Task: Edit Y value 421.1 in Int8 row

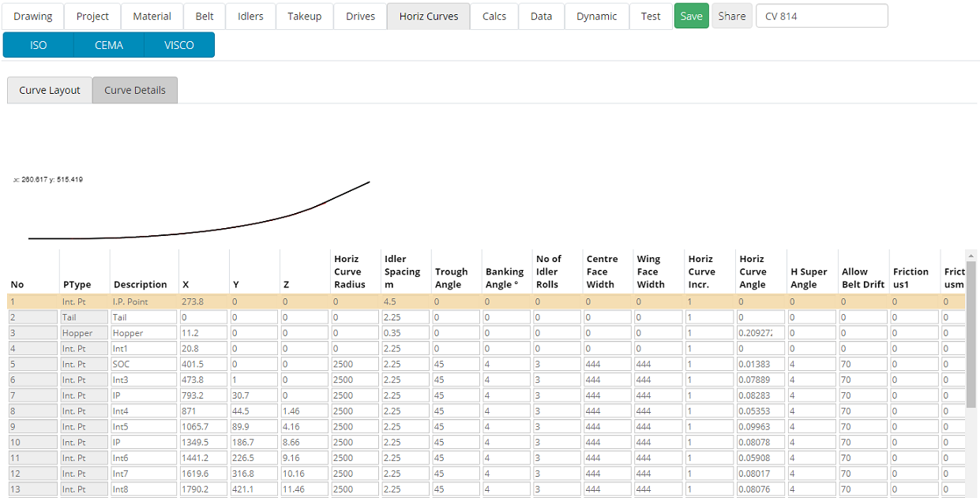Action: [x=255, y=489]
